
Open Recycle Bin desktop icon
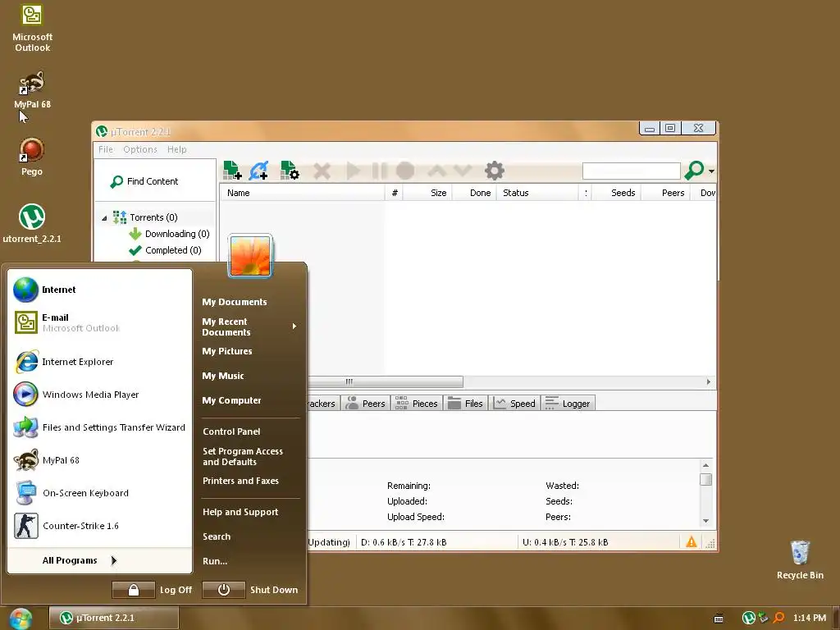(800, 560)
